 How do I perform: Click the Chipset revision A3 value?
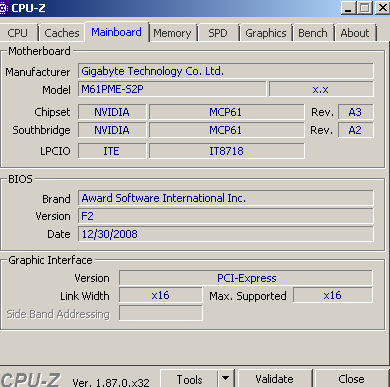tap(356, 112)
